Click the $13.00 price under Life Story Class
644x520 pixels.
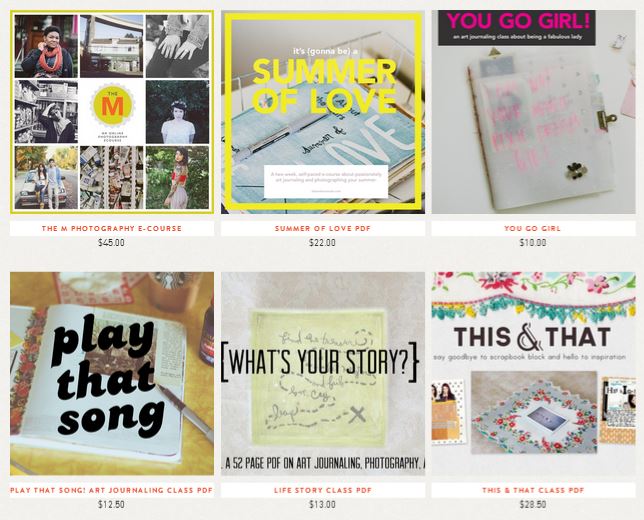322,504
